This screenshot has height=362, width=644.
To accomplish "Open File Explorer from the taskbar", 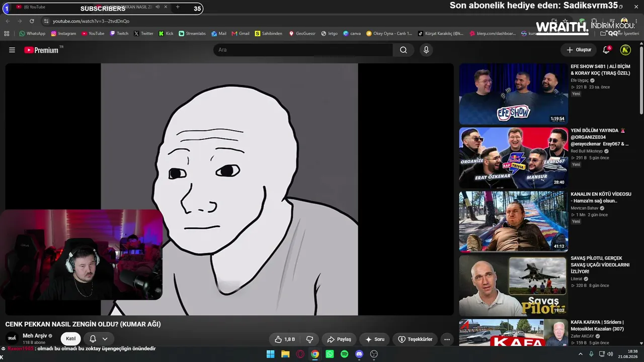I will [285, 354].
